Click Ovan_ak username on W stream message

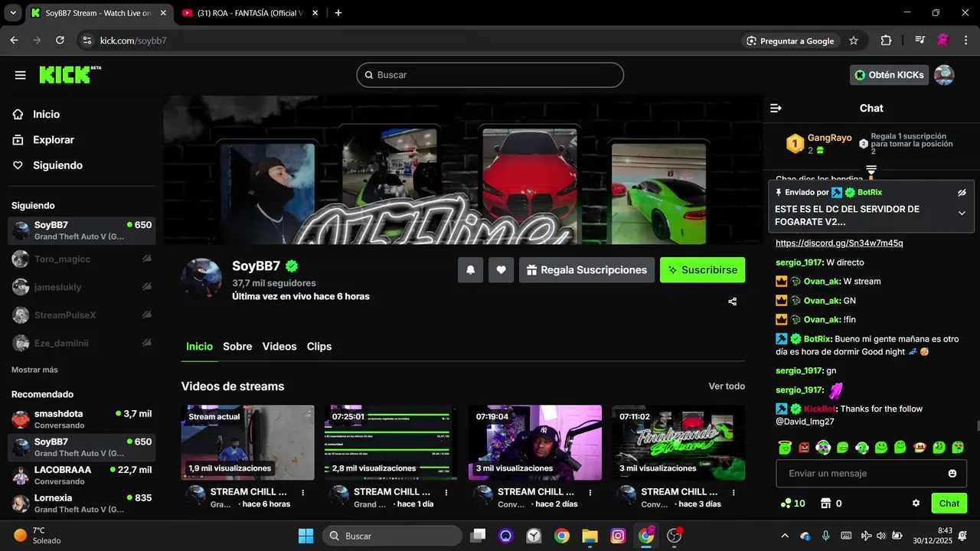point(820,282)
